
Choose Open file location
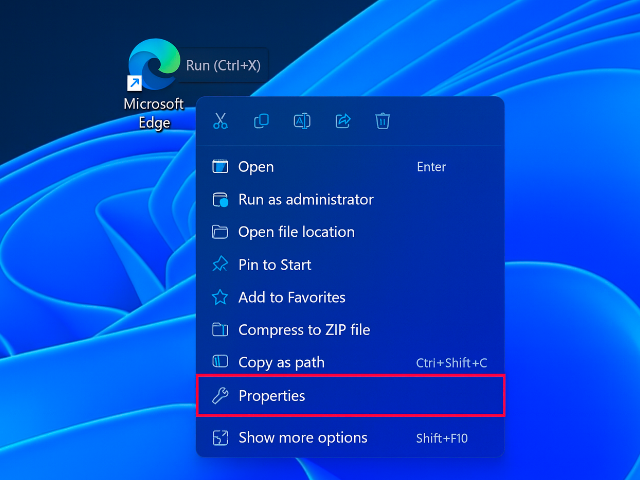point(296,232)
